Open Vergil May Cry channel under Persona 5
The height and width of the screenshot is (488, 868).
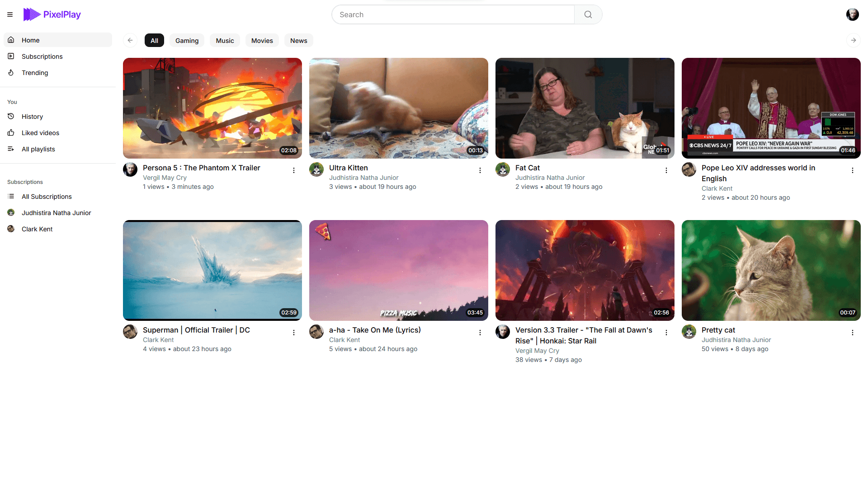point(165,178)
